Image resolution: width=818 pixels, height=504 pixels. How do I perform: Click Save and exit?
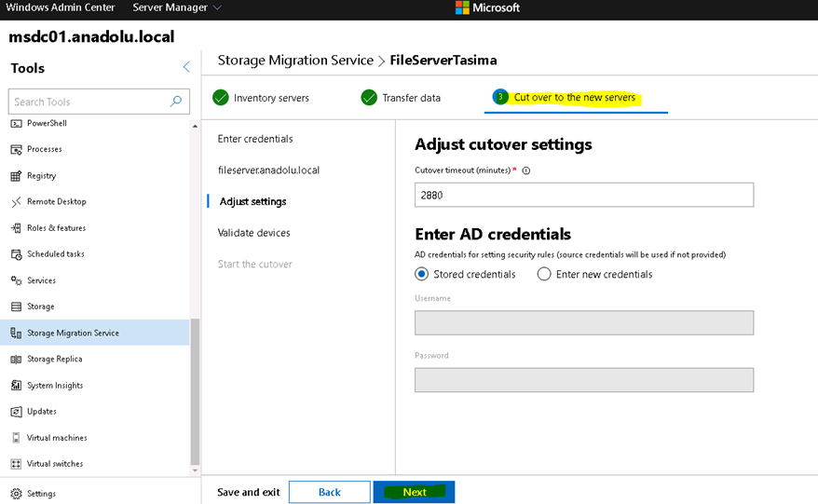249,492
